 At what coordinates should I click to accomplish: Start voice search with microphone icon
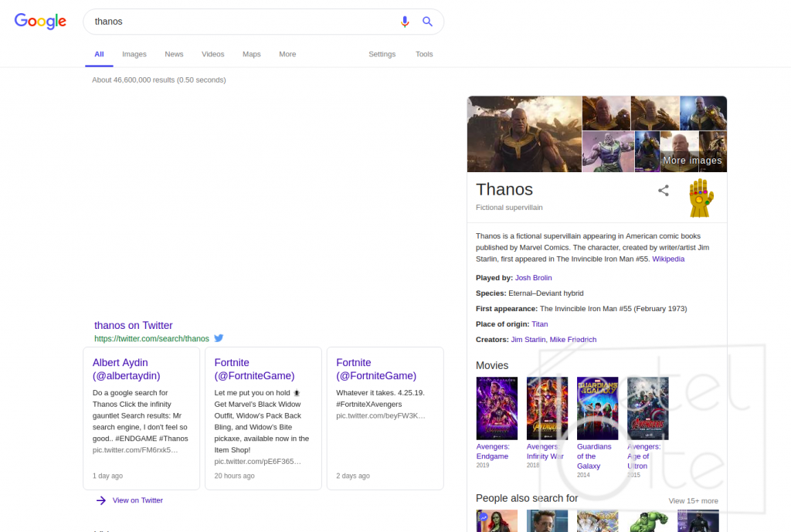405,22
